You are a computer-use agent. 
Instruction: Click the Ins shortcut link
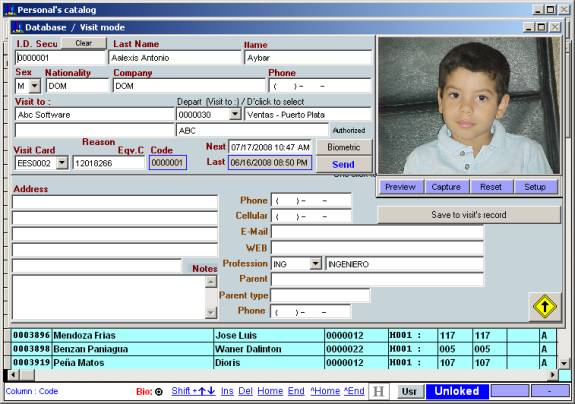(227, 391)
